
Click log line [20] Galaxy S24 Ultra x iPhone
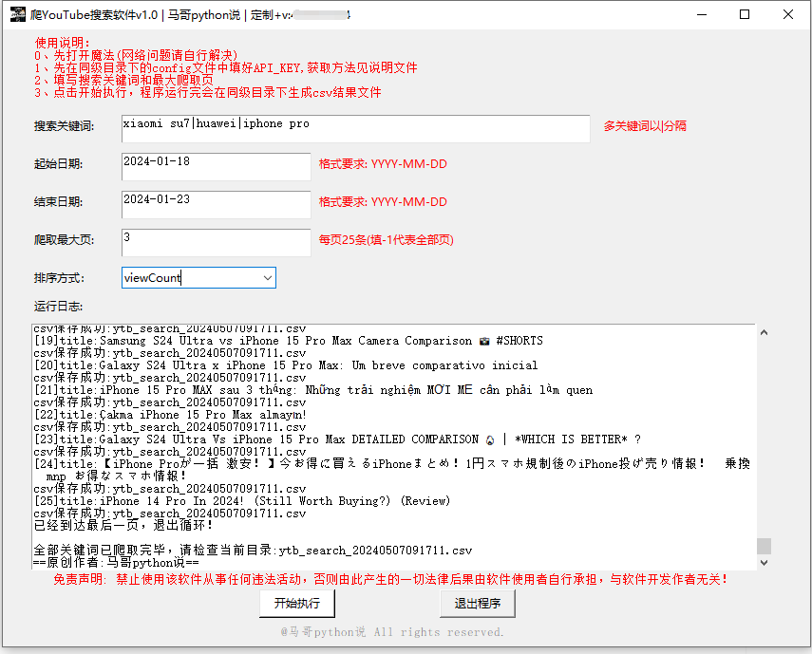(x=286, y=365)
